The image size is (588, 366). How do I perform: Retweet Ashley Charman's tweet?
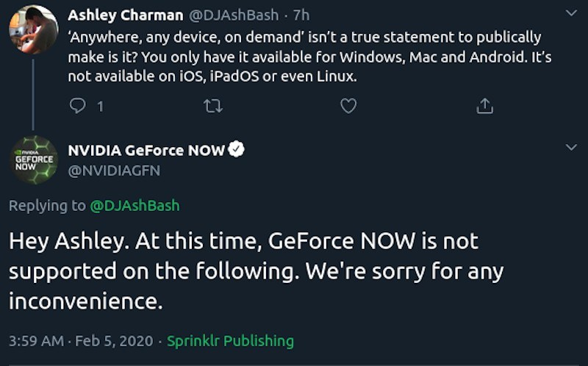pyautogui.click(x=213, y=107)
